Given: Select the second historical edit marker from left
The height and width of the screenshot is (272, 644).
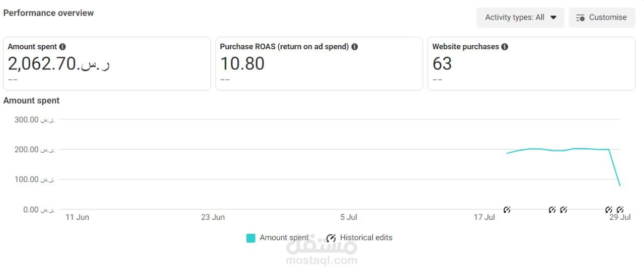Looking at the screenshot, I should coord(552,210).
